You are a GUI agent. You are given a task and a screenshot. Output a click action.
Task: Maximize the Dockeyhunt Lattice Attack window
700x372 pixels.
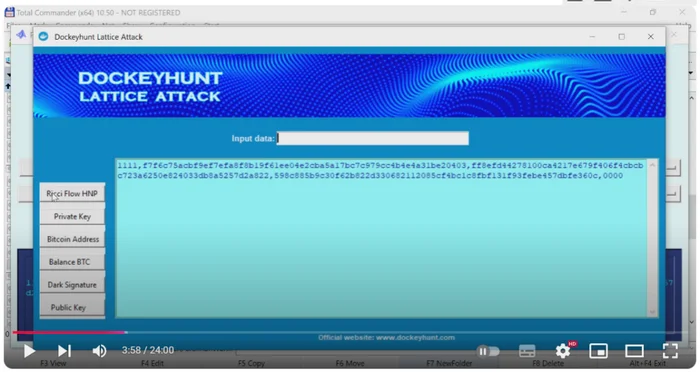pyautogui.click(x=621, y=37)
